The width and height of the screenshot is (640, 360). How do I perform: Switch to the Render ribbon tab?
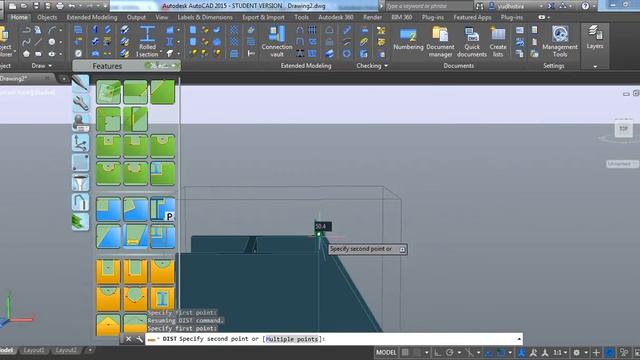(372, 17)
